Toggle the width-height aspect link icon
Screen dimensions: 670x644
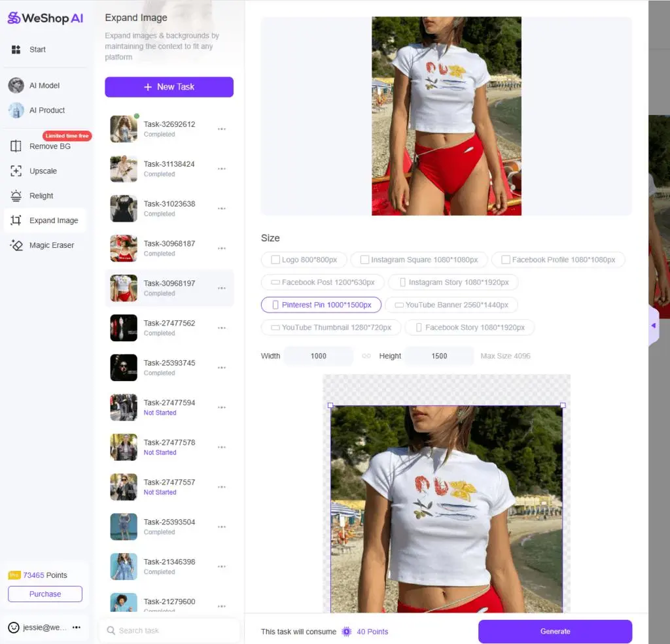(366, 356)
